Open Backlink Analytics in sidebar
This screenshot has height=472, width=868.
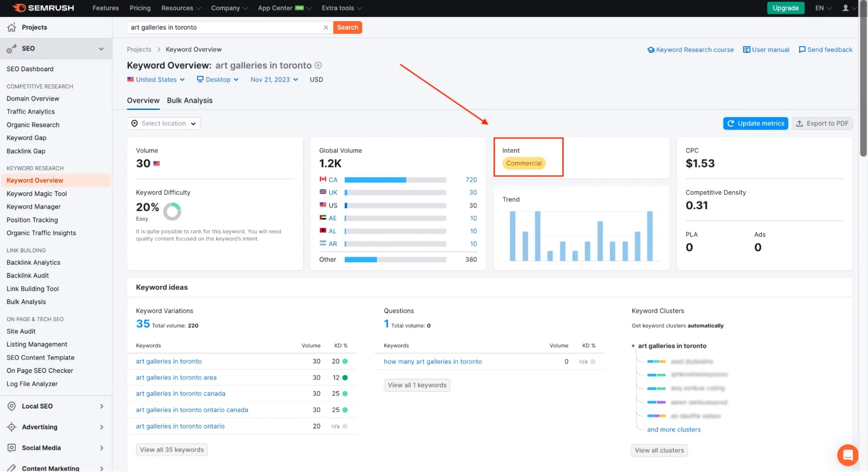click(33, 263)
